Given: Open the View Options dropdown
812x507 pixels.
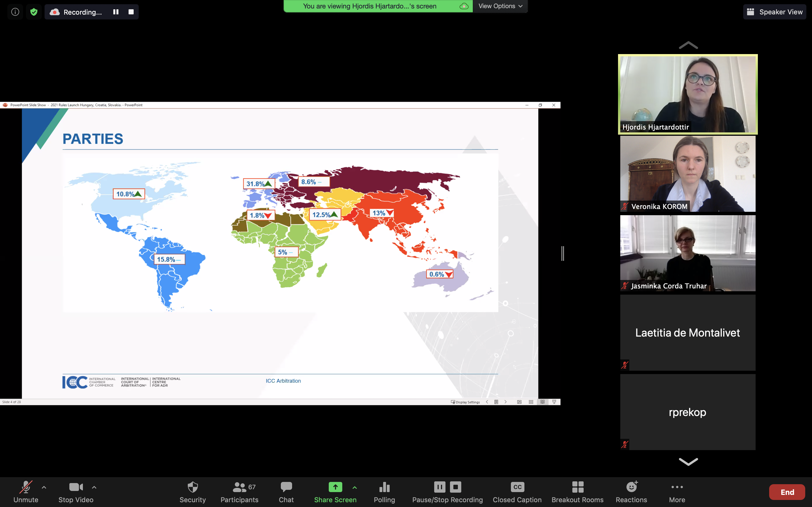Looking at the screenshot, I should 500,6.
